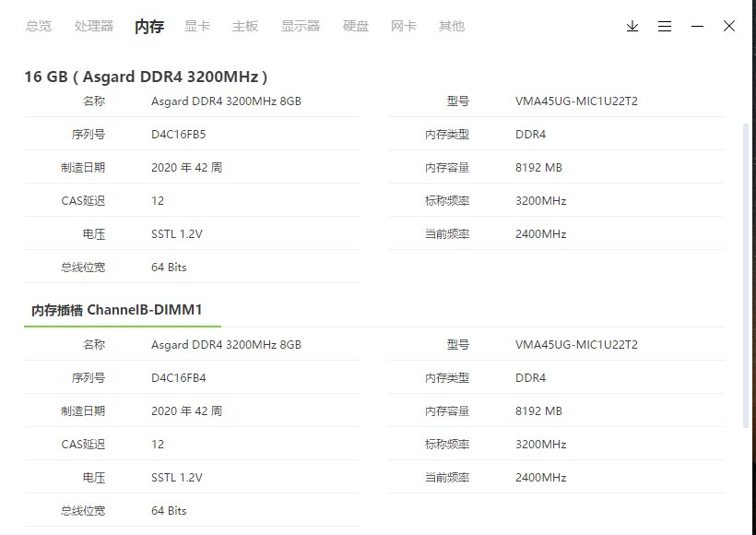Viewport: 756px width, 535px height.
Task: Click the first 当前频率 value 2400MHz
Action: click(540, 234)
